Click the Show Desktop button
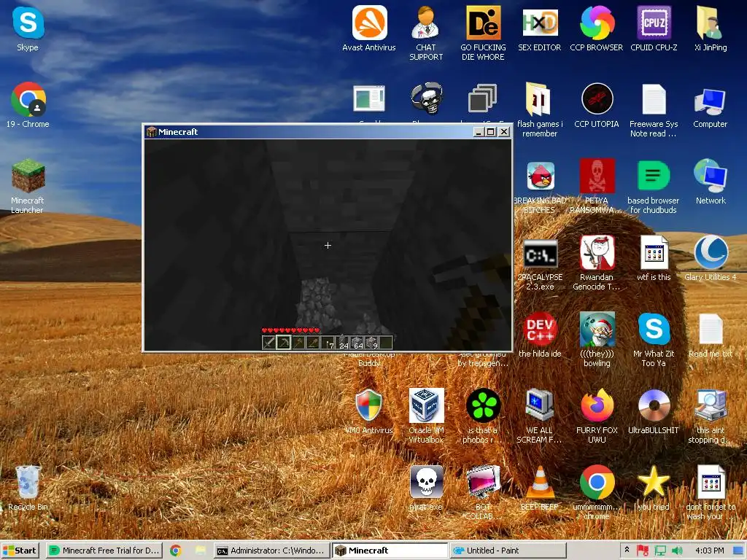This screenshot has width=747, height=560. point(739,551)
